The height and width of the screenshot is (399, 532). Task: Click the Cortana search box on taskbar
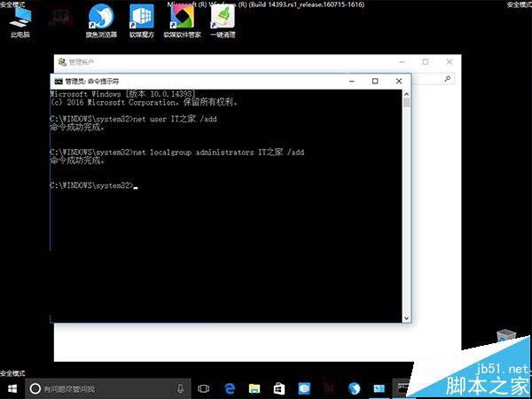[x=108, y=388]
